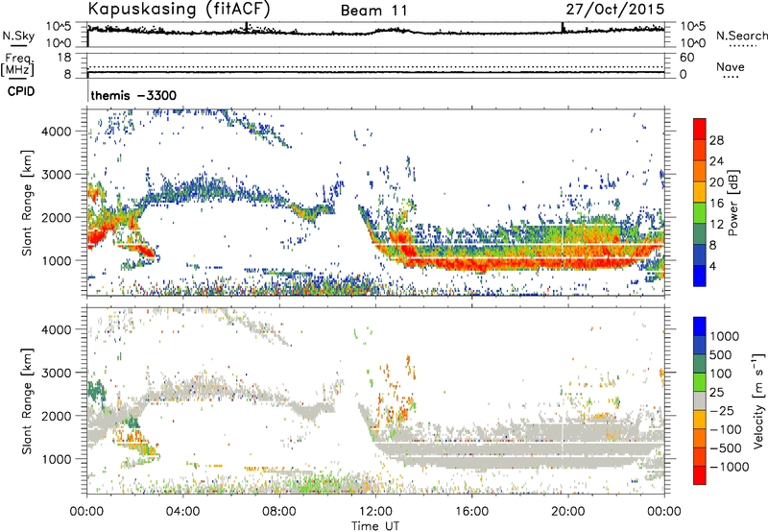The height and width of the screenshot is (532, 768).
Task: Click the red bottom velocity swatch below -1000
Action: (700, 475)
